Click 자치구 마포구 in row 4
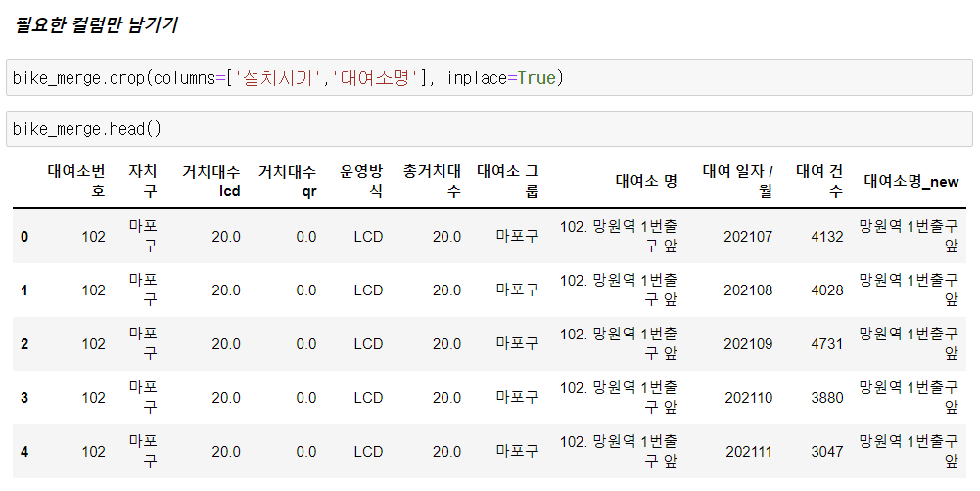Screen dimensions: 980x491 [143, 451]
